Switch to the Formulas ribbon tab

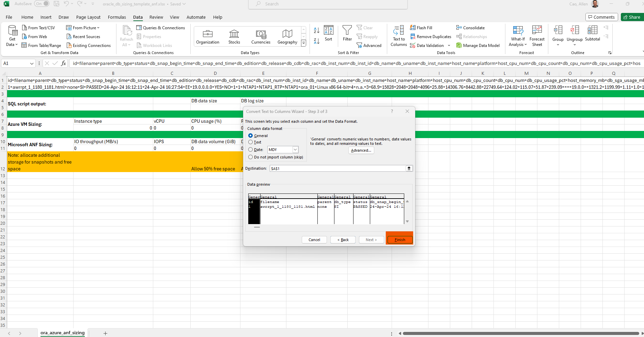coord(117,17)
